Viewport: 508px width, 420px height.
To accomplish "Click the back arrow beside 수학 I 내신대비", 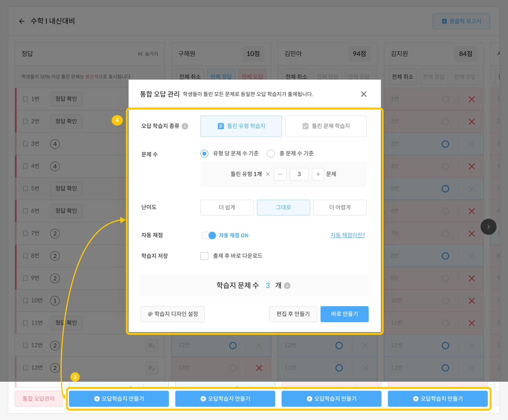I will point(22,21).
